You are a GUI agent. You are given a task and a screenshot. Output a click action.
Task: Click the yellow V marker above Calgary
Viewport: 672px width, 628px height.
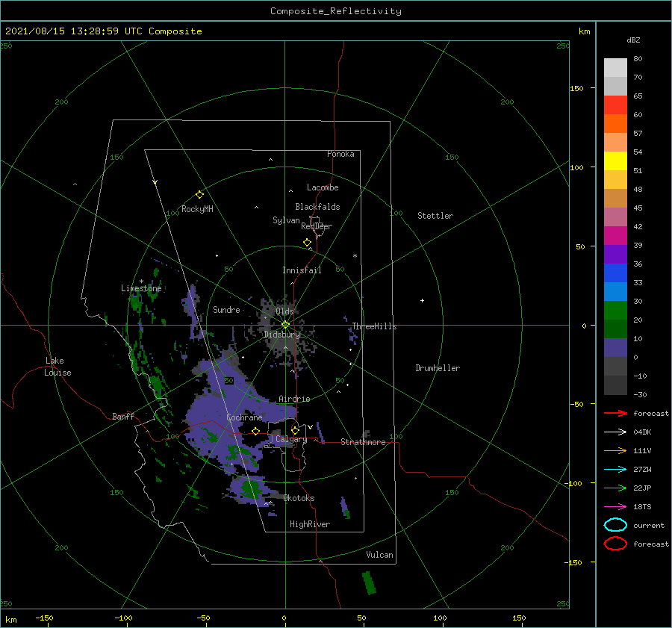click(x=310, y=427)
